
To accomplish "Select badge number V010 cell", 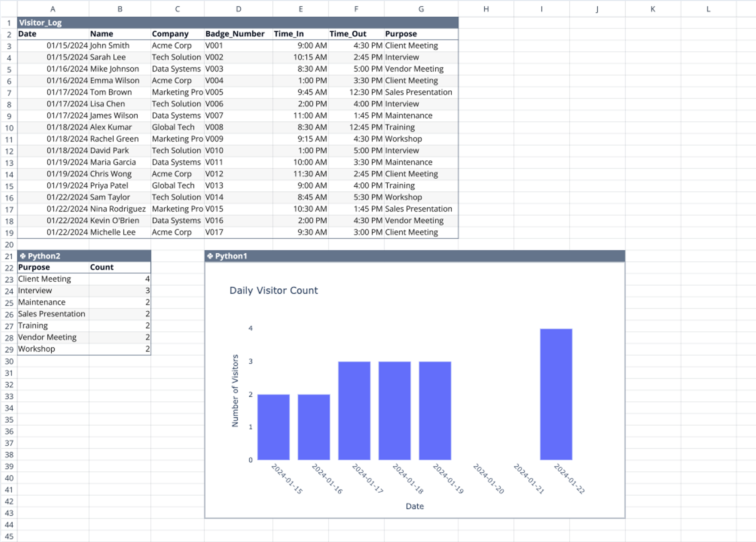I will click(x=238, y=151).
